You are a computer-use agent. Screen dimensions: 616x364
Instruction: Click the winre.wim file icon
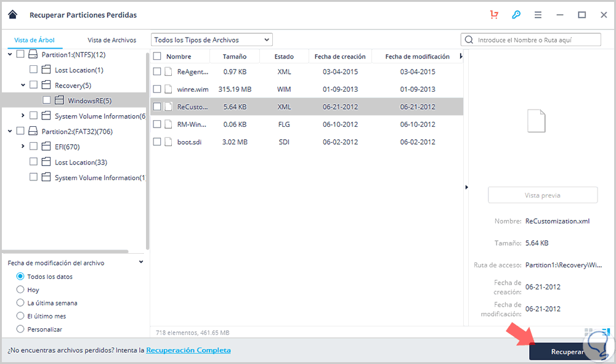[x=168, y=89]
